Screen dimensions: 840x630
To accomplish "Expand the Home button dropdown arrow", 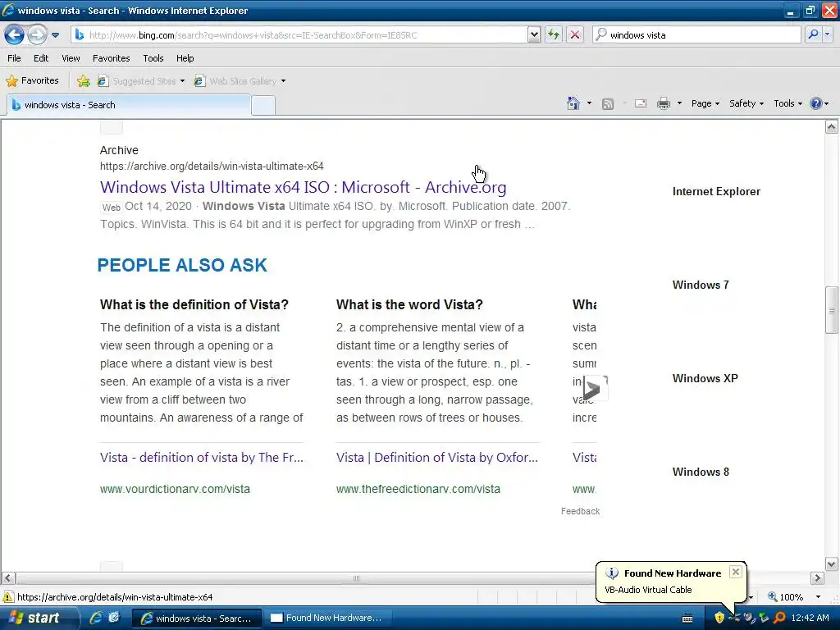I will click(x=589, y=103).
